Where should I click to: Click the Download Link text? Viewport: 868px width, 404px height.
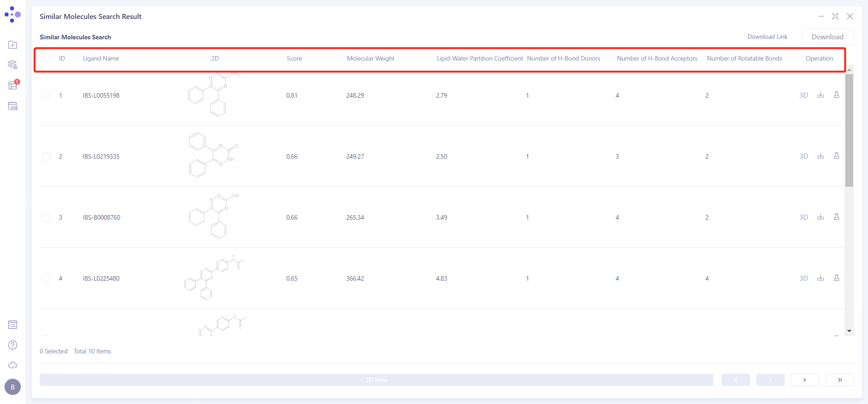[767, 37]
